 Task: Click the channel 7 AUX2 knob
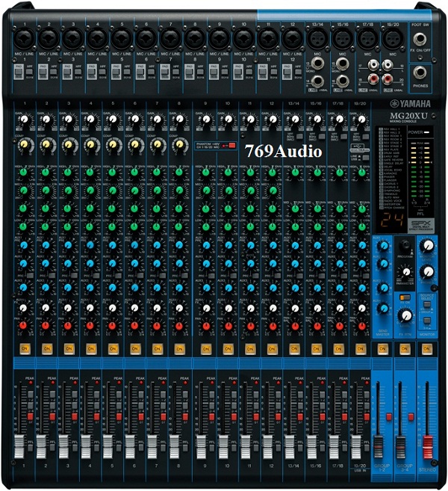click(157, 264)
